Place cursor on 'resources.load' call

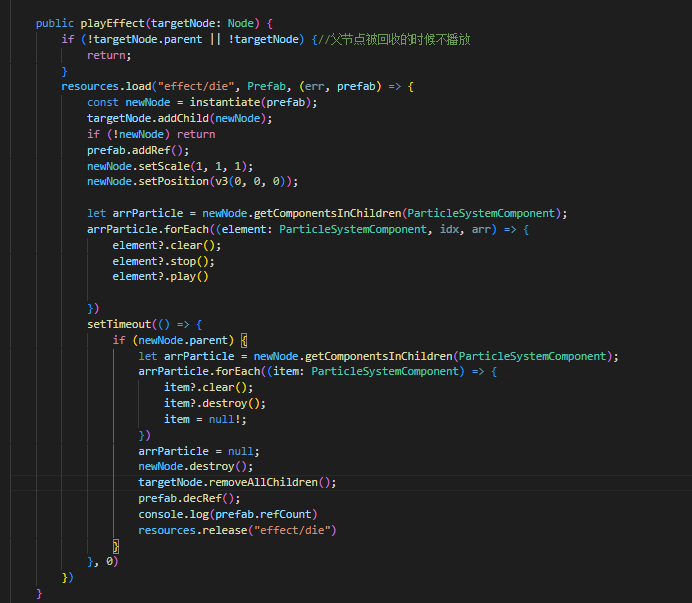pos(106,86)
